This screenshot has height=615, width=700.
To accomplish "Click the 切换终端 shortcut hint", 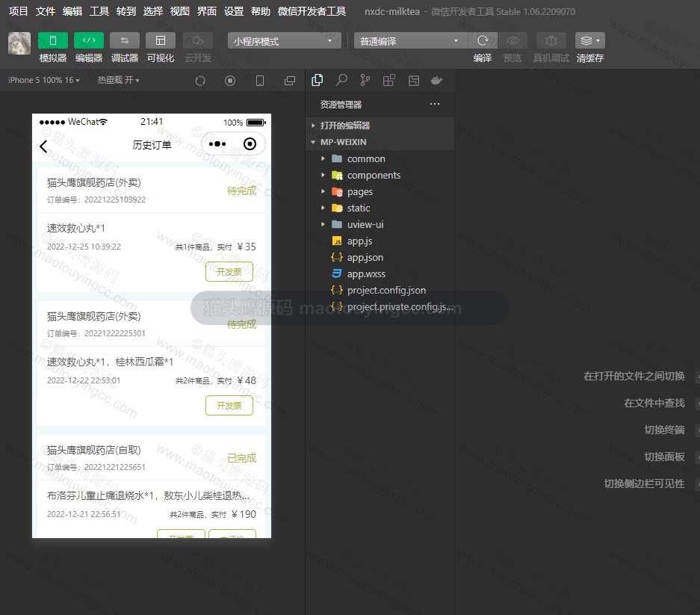I will point(664,430).
